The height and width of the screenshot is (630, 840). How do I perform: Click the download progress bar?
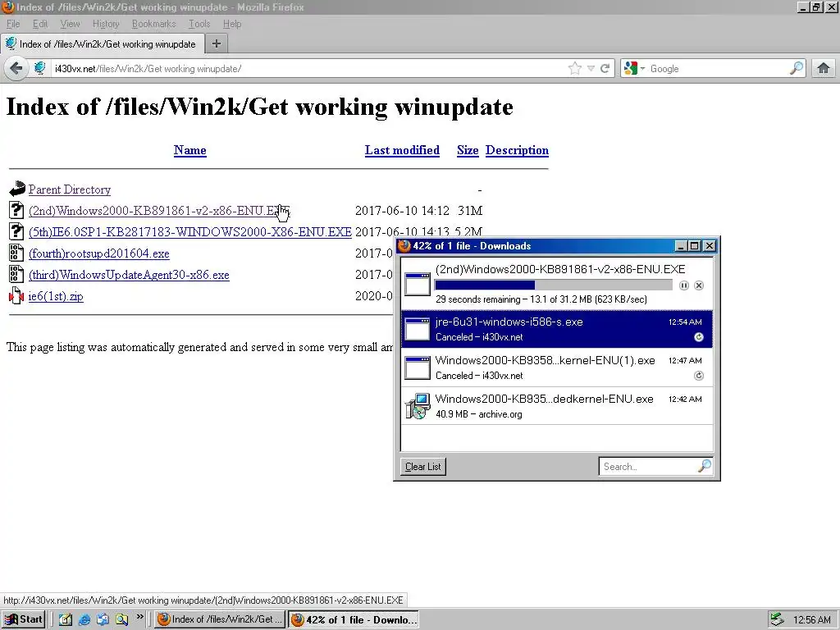pos(554,285)
